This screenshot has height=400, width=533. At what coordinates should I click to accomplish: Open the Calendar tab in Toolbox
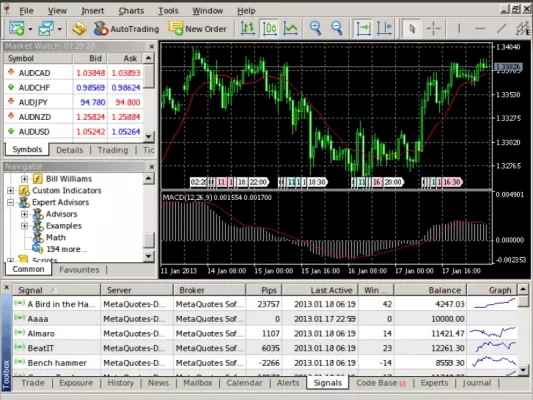(244, 383)
